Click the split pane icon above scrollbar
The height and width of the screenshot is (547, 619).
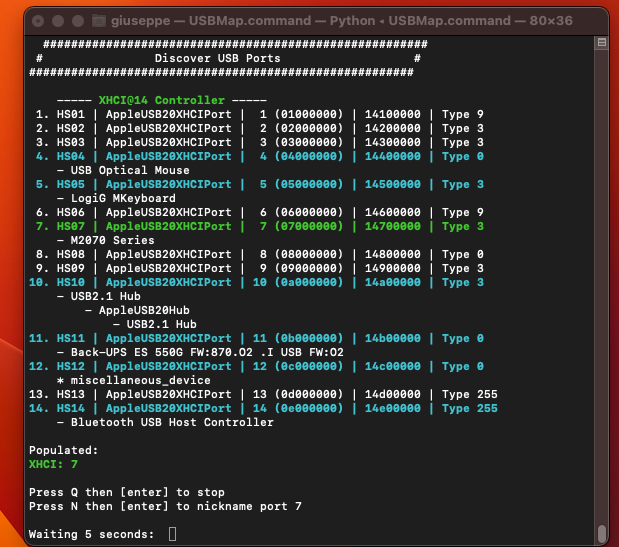[x=601, y=43]
